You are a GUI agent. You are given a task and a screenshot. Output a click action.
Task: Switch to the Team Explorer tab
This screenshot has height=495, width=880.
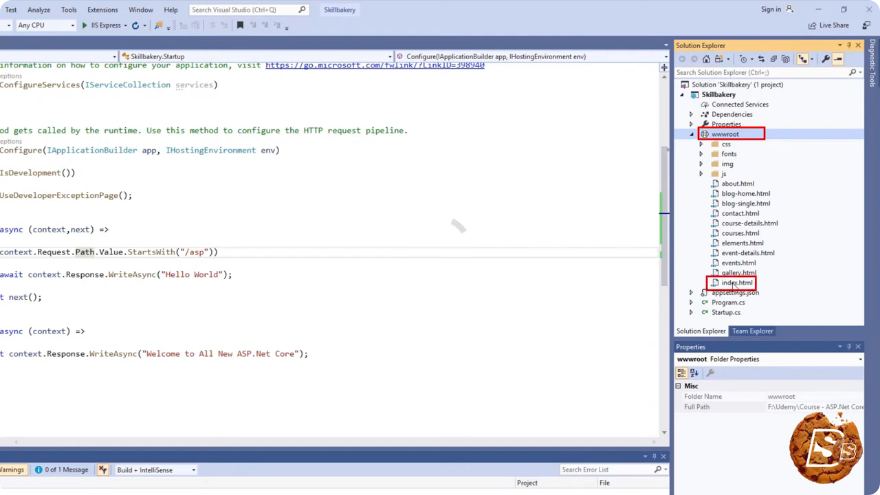tap(753, 331)
